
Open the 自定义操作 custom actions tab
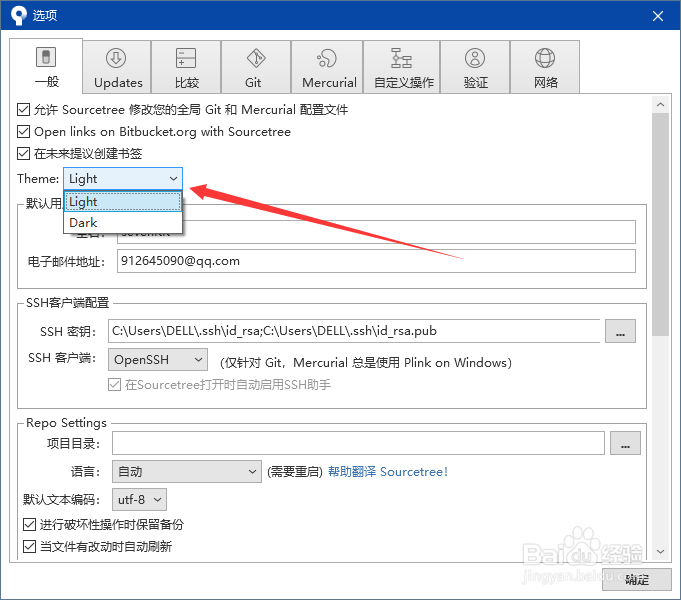click(402, 67)
